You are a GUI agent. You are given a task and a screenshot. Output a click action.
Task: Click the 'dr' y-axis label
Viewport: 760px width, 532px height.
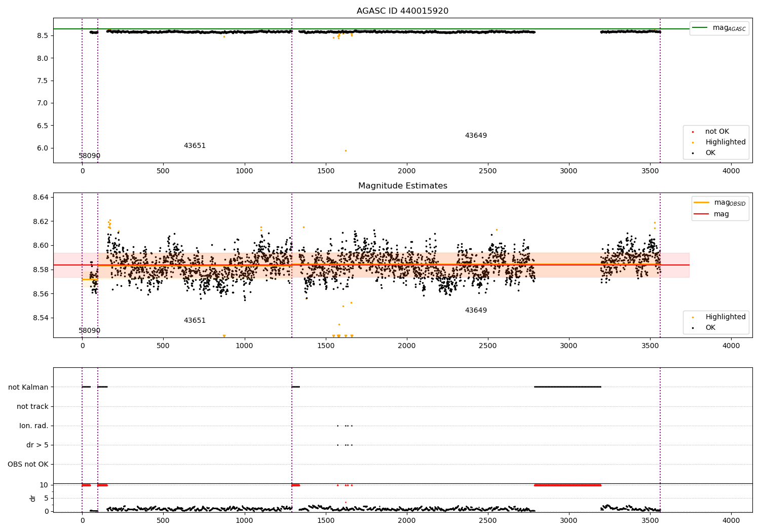33,498
